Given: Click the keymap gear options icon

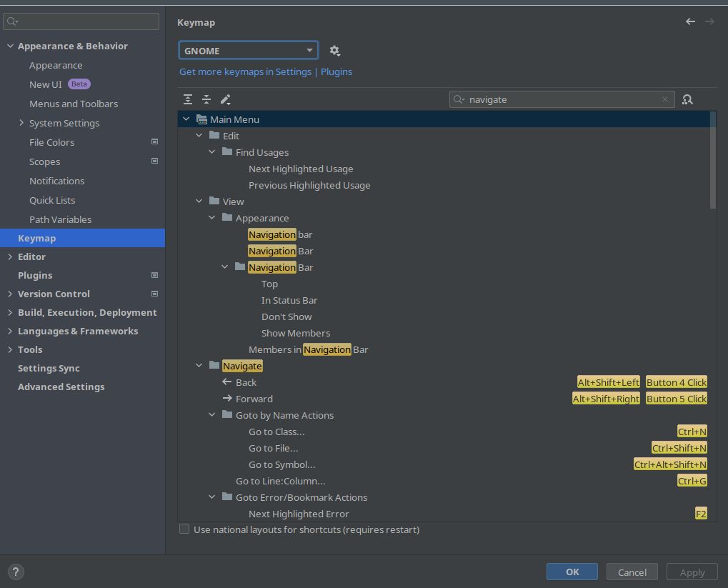Looking at the screenshot, I should click(x=335, y=51).
